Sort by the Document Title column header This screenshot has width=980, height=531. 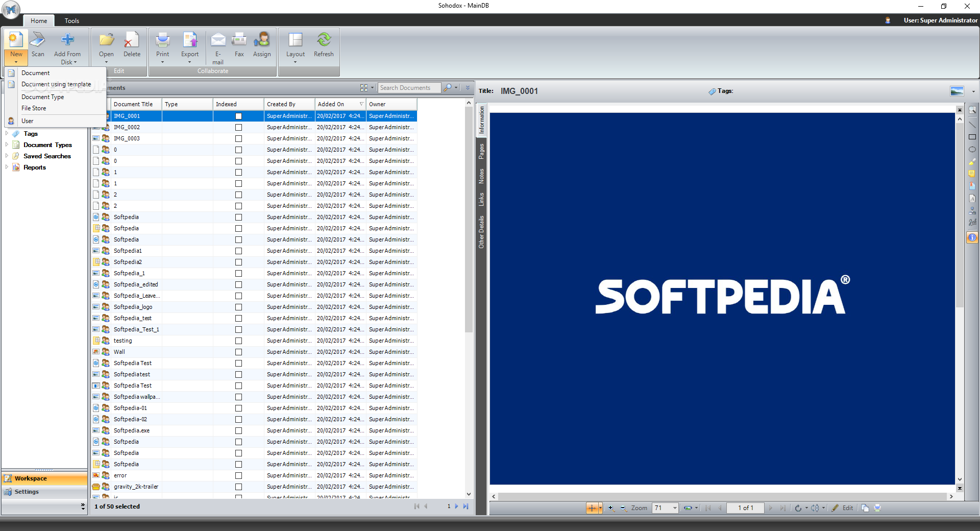(136, 104)
